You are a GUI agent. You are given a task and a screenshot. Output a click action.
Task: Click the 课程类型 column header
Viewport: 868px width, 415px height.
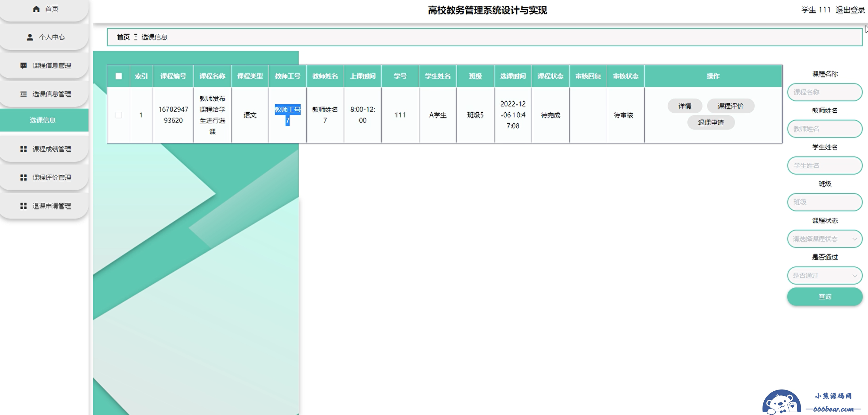(250, 76)
